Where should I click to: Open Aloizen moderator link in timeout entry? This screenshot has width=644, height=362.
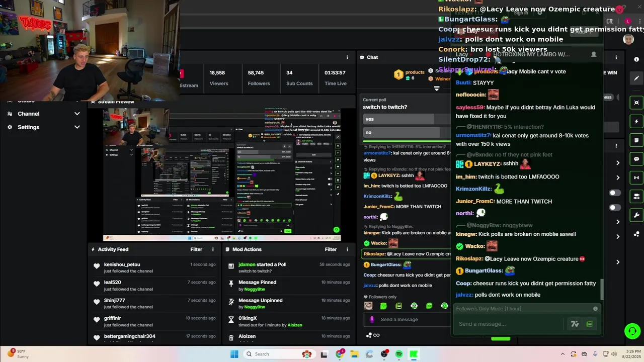(295, 325)
